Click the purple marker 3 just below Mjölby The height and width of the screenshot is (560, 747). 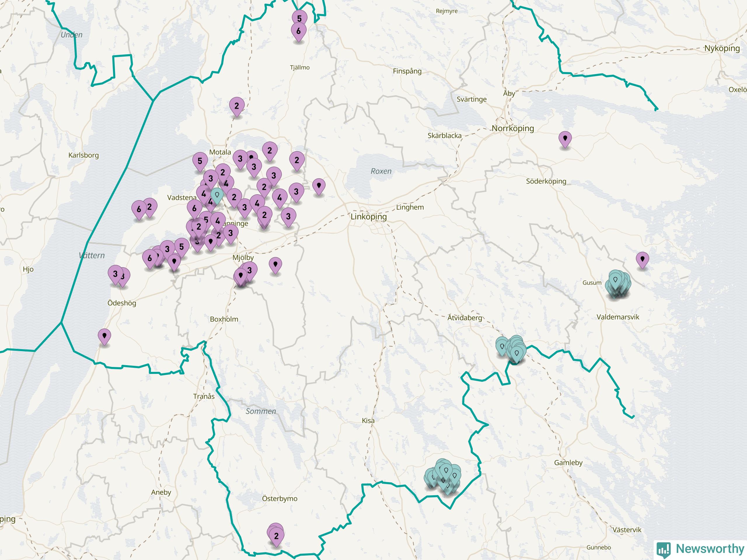coord(250,270)
